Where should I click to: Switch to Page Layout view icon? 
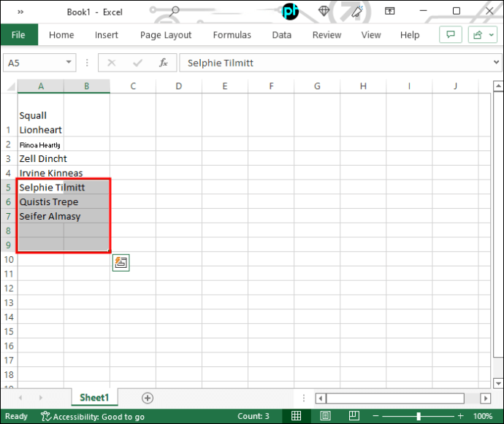325,416
